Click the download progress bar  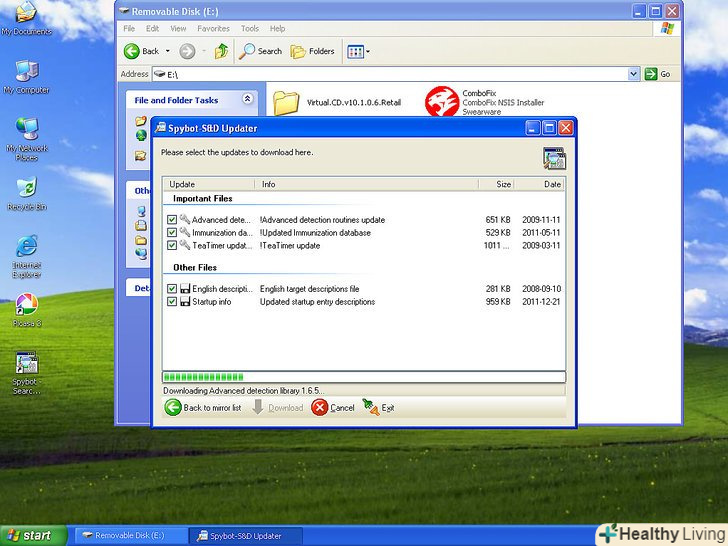[364, 377]
